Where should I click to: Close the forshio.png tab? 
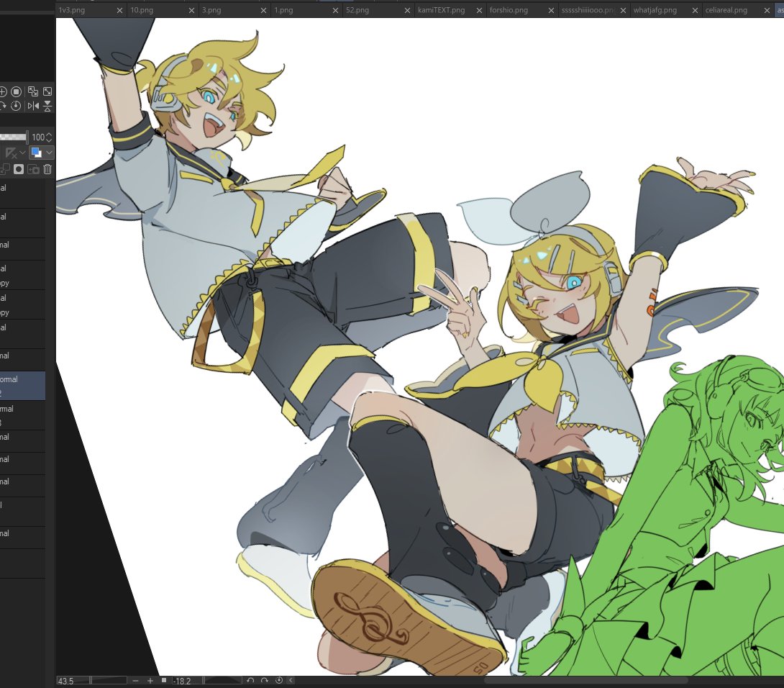pyautogui.click(x=552, y=11)
